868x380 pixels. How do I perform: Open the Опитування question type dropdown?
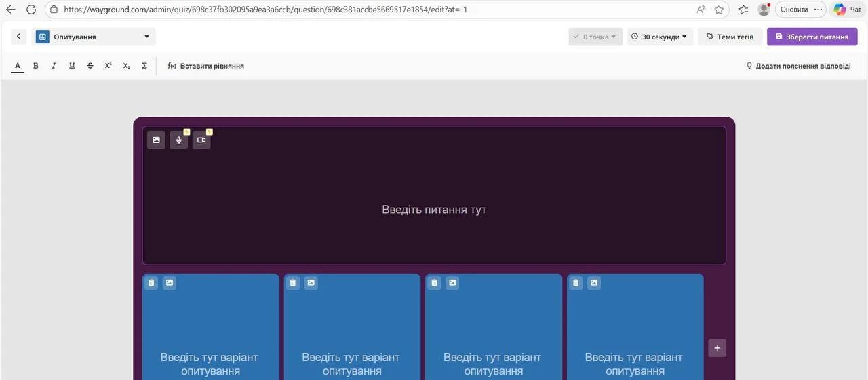point(94,37)
